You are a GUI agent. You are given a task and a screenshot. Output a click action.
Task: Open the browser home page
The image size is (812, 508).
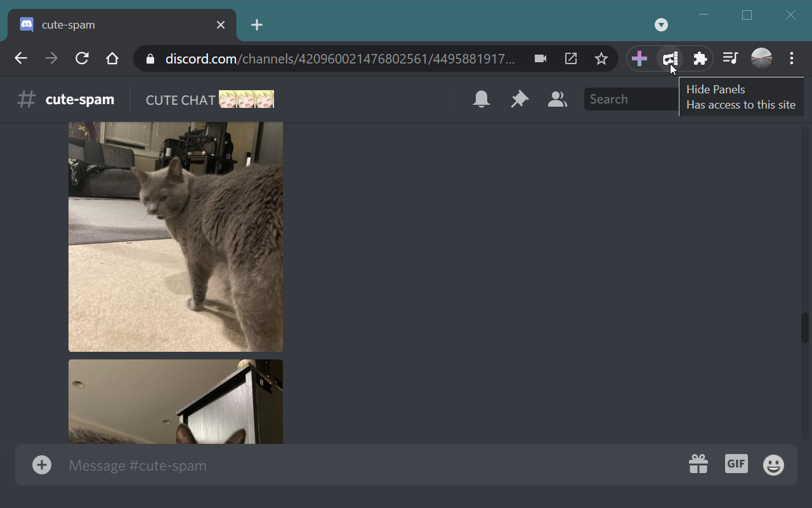tap(112, 58)
